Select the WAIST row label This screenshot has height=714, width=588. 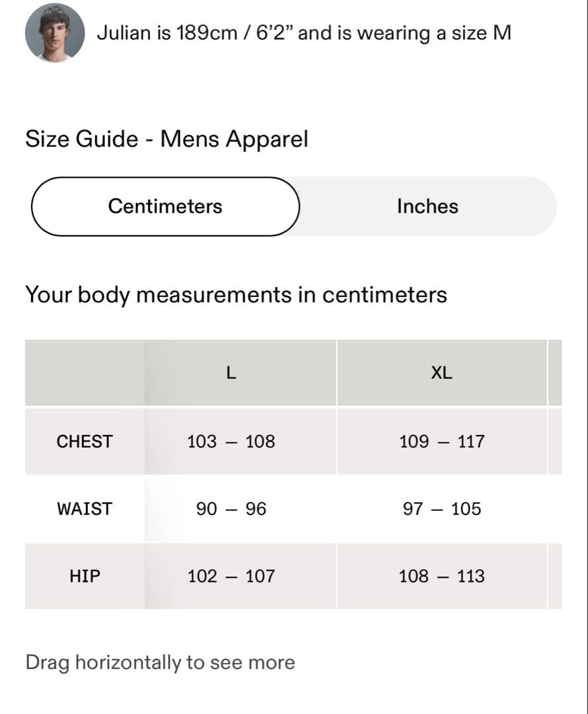click(x=85, y=509)
